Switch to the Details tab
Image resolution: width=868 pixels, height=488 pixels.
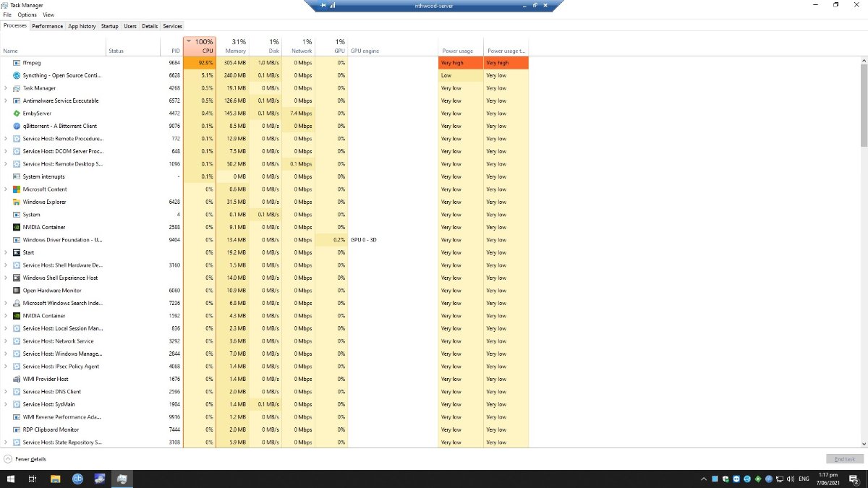point(150,26)
